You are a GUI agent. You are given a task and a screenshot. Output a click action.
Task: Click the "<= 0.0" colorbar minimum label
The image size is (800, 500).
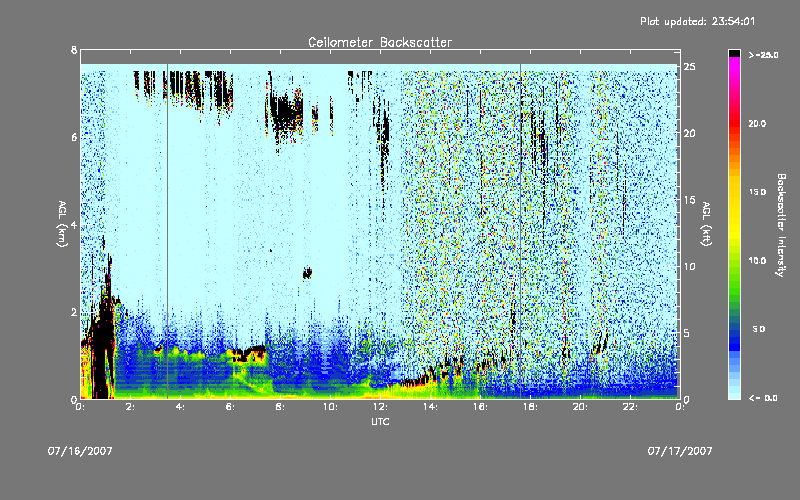point(763,398)
